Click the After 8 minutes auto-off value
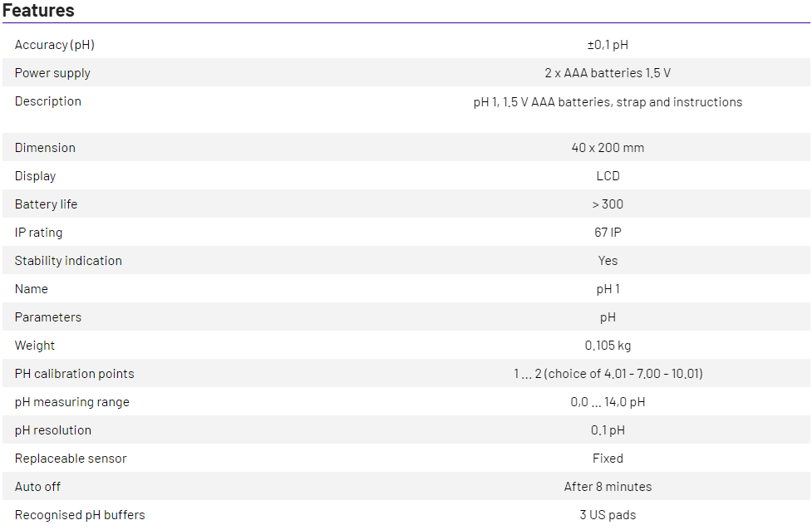812x530 pixels. (608, 487)
